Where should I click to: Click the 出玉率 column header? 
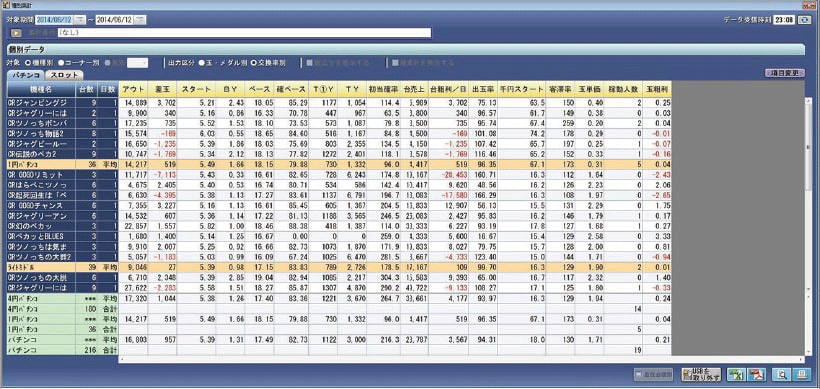tap(483, 89)
